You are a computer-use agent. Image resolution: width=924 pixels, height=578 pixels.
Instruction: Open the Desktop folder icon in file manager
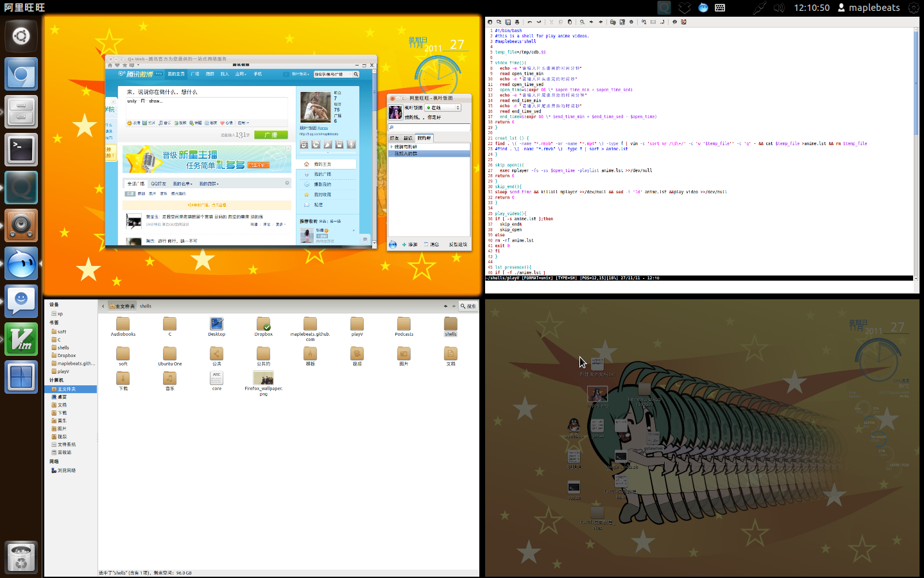(x=217, y=326)
